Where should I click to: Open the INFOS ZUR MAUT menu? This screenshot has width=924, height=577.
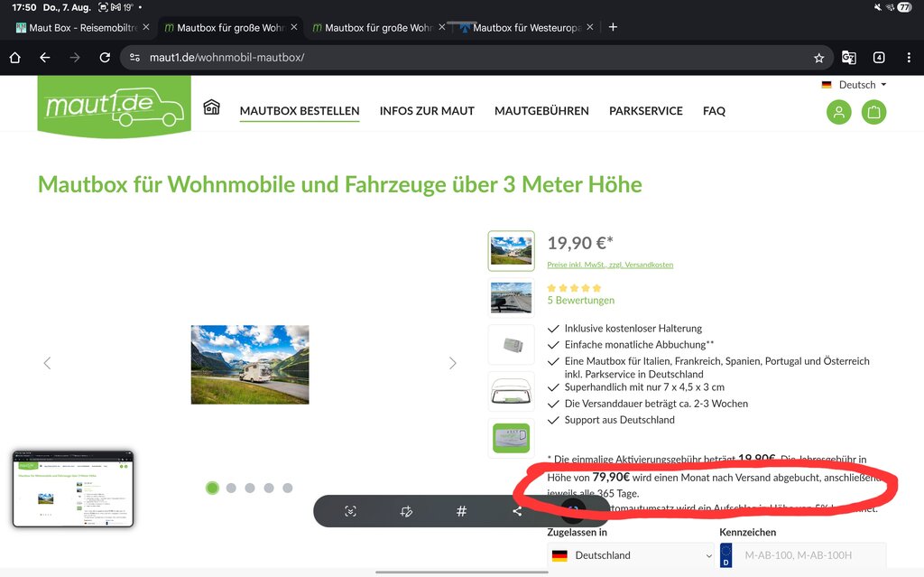tap(427, 111)
